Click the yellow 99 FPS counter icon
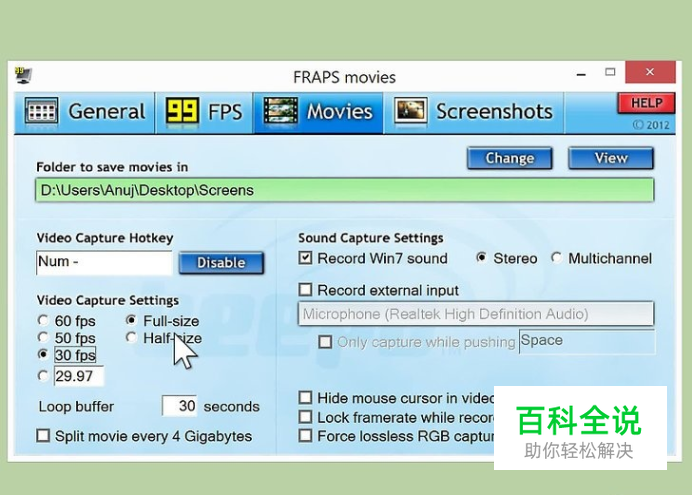The height and width of the screenshot is (495, 692). click(182, 111)
